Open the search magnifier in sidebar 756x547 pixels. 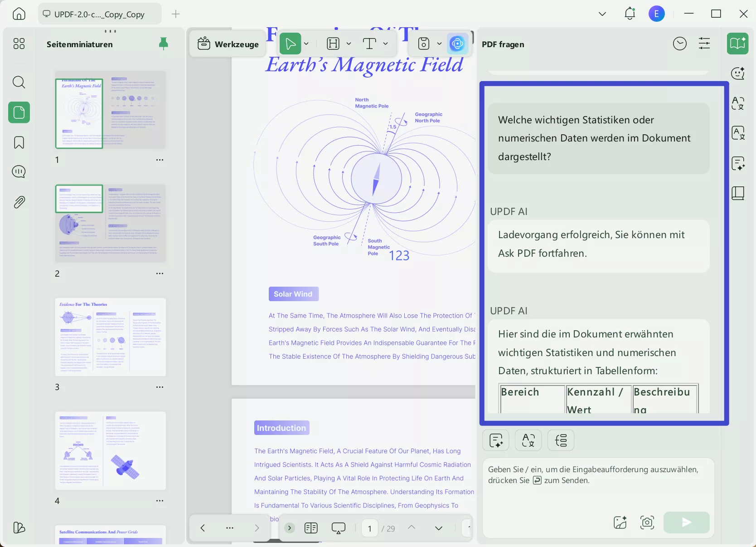pos(19,82)
